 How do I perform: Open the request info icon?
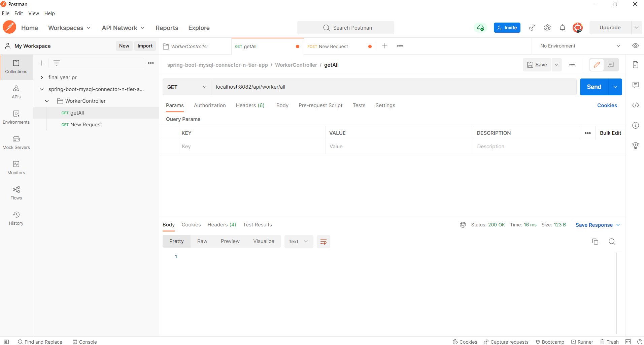(636, 125)
